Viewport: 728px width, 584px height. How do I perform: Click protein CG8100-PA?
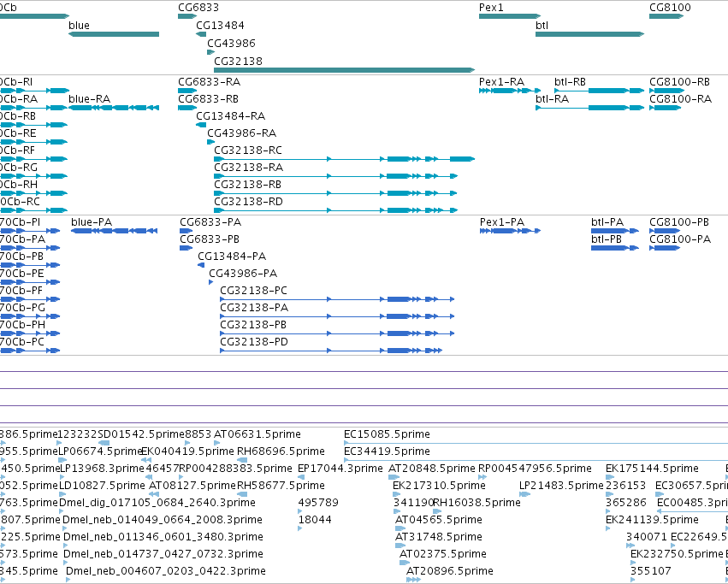(x=665, y=248)
